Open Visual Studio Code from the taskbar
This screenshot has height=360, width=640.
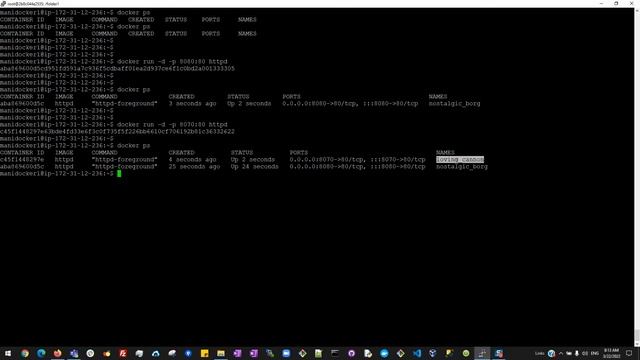point(417,353)
